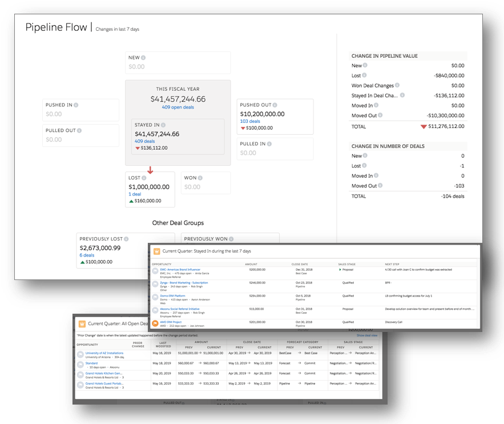The height and width of the screenshot is (424, 504).
Task: Click the crown icon in All Open Deals panel
Action: pyautogui.click(x=82, y=323)
